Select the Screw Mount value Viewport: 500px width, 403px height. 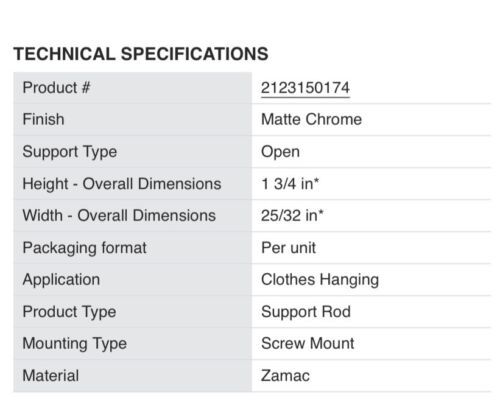pos(308,343)
